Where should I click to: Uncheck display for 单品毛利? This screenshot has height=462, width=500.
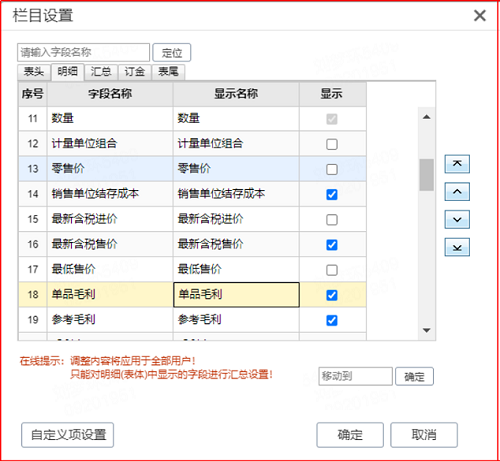click(x=332, y=295)
